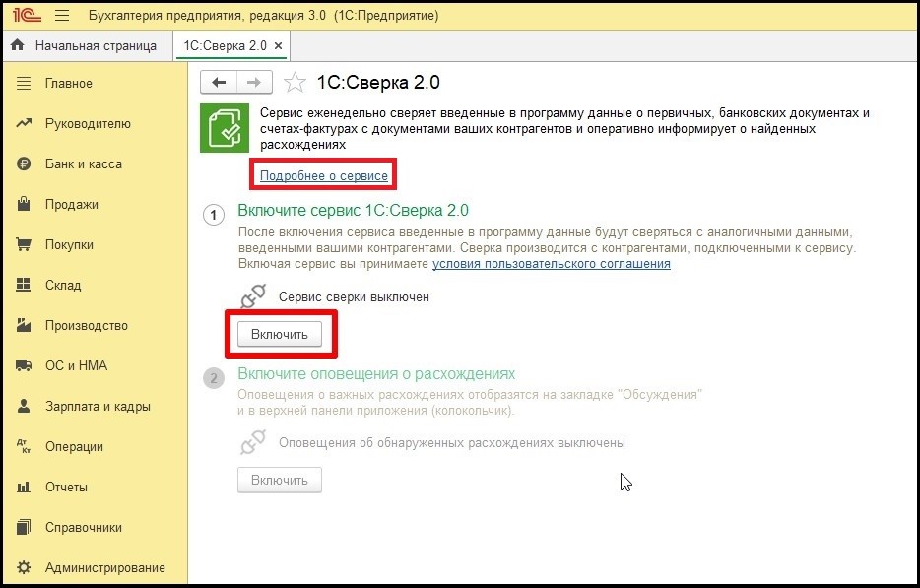The image size is (920, 588).
Task: Open Справочники section
Action: click(84, 528)
